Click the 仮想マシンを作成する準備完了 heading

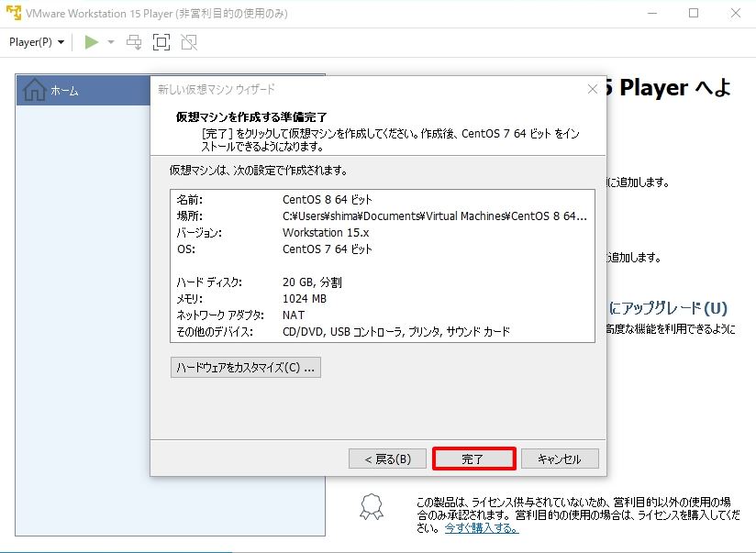click(251, 117)
